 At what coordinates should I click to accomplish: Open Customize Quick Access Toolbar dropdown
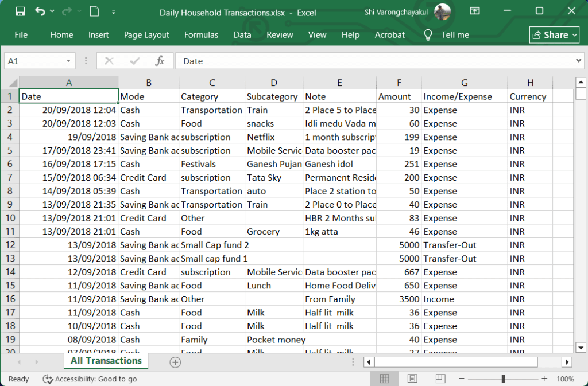click(114, 11)
